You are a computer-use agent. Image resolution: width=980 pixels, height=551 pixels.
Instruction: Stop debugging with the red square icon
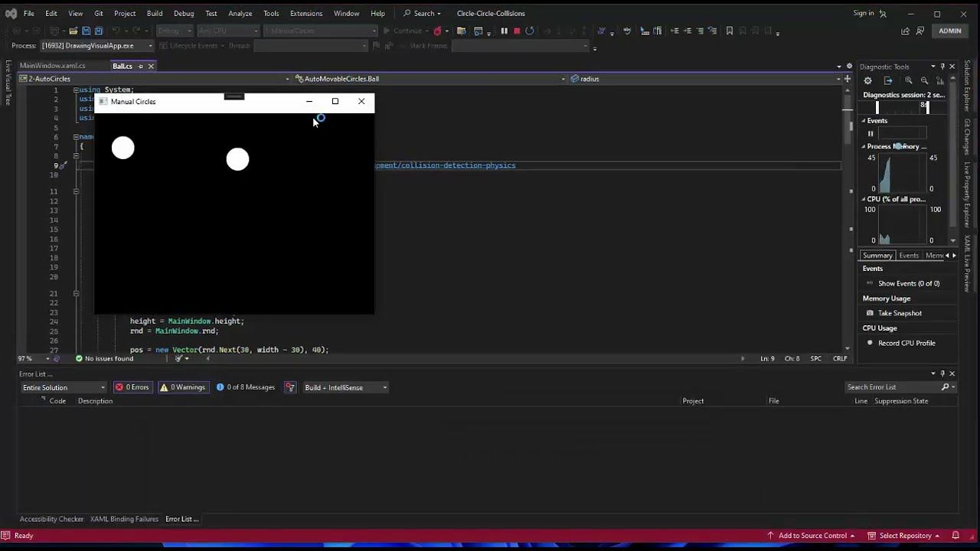[x=517, y=31]
